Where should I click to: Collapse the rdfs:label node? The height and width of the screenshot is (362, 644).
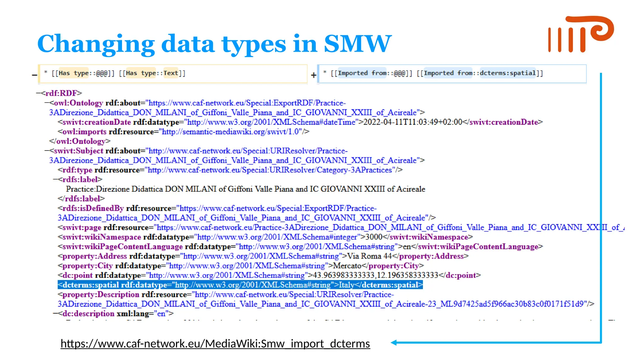coord(55,179)
